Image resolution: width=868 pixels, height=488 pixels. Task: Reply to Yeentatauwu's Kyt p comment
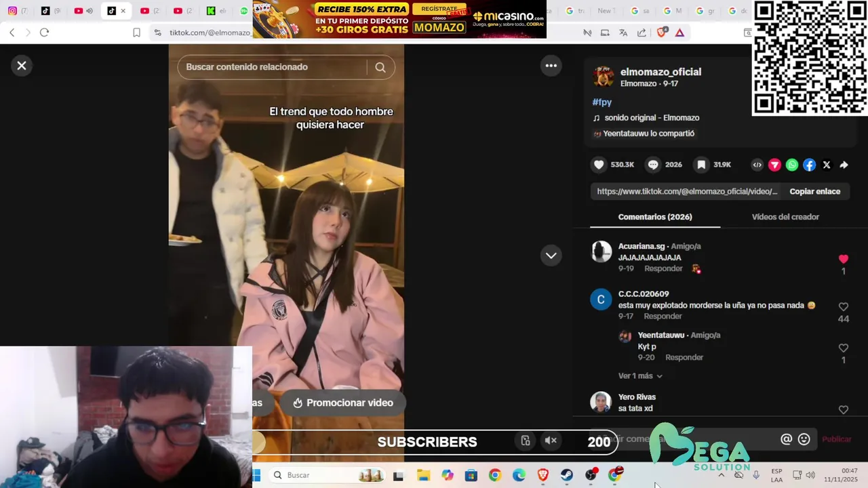click(684, 358)
